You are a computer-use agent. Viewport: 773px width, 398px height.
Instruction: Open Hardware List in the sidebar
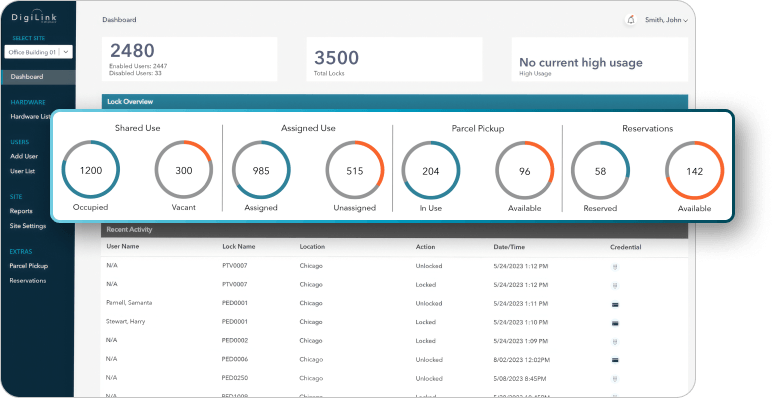pos(31,117)
